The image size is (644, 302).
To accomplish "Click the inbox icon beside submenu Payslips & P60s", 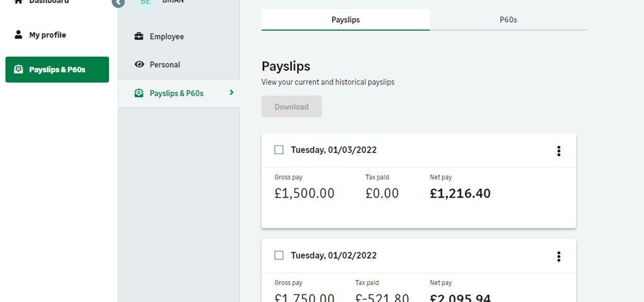I will [139, 93].
